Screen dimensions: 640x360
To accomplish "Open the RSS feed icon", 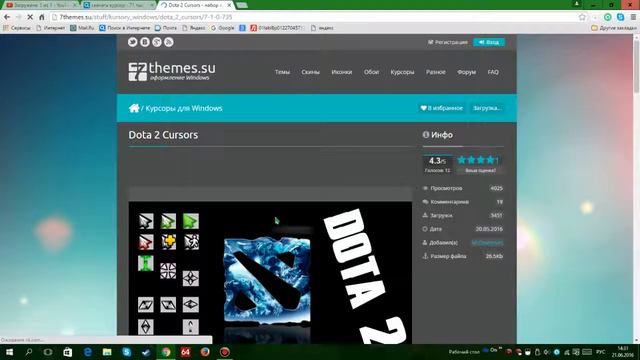I will tap(169, 42).
